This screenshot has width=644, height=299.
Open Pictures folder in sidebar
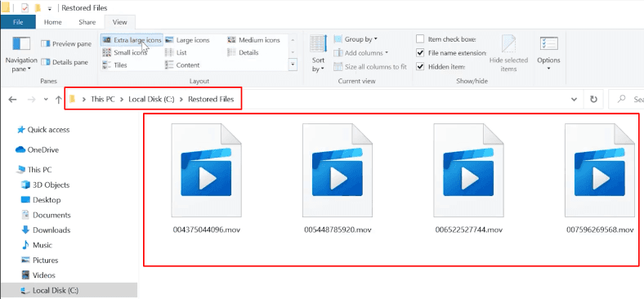click(39, 261)
